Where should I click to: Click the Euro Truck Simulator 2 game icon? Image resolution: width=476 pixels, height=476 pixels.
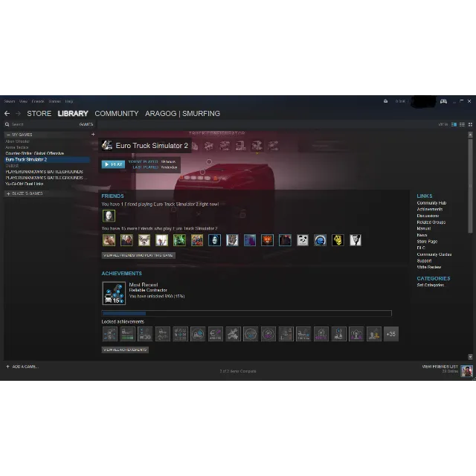107,146
